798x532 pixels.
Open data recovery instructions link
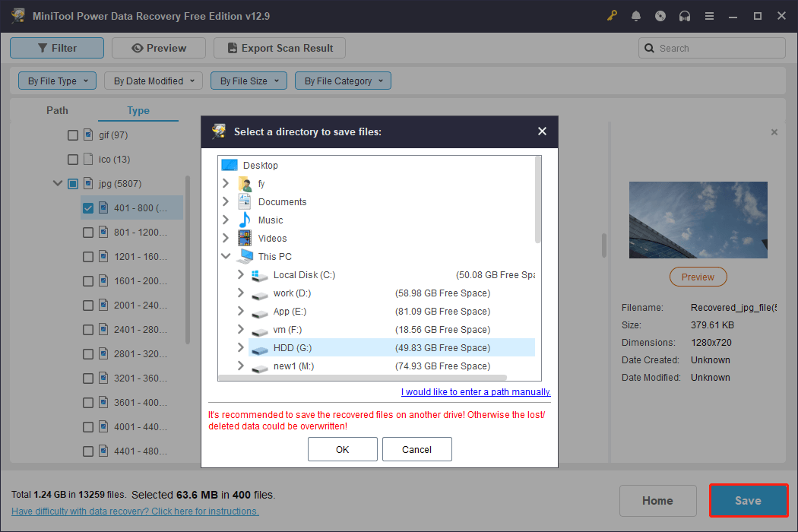[x=135, y=511]
